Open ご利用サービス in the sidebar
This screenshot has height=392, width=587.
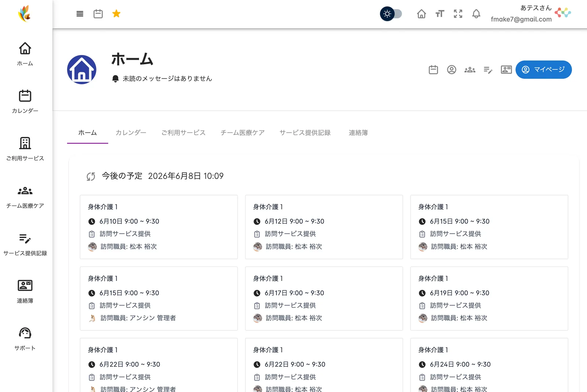(x=25, y=149)
